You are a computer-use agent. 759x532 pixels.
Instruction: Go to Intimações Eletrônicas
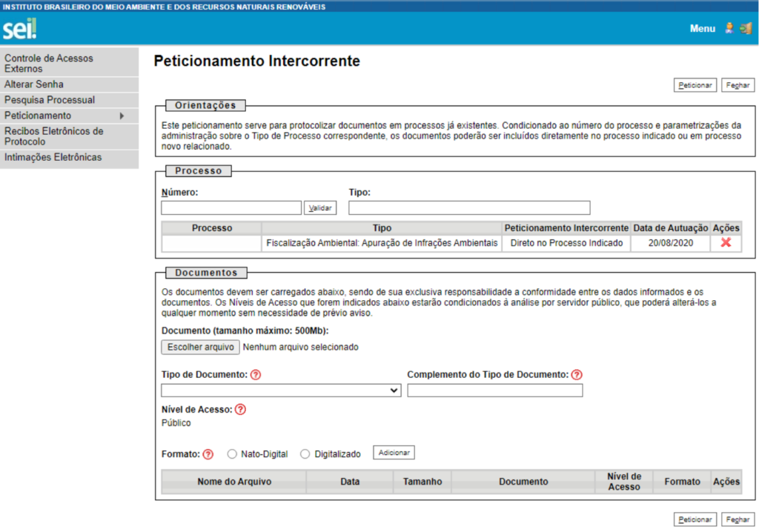click(53, 157)
